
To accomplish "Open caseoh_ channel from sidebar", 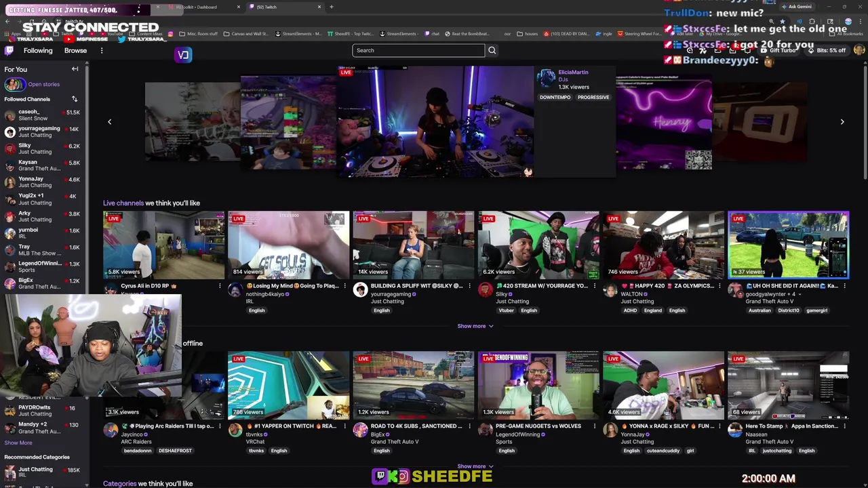I will pyautogui.click(x=42, y=115).
